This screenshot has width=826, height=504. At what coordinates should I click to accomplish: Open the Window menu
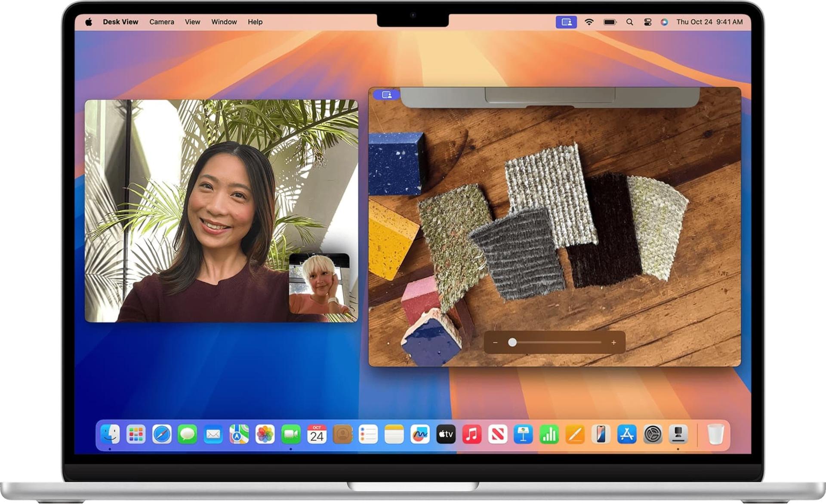point(224,22)
